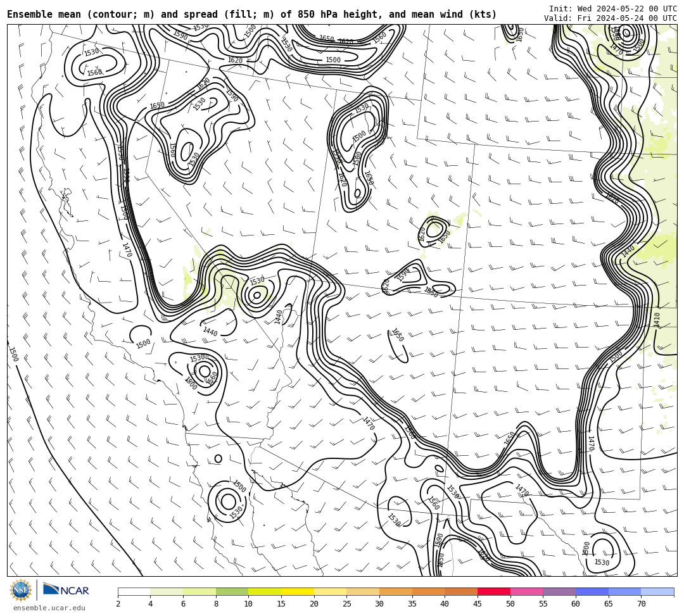The height and width of the screenshot is (616, 684).
Task: Select the red 45–50 colorbar segment
Action: pyautogui.click(x=494, y=591)
